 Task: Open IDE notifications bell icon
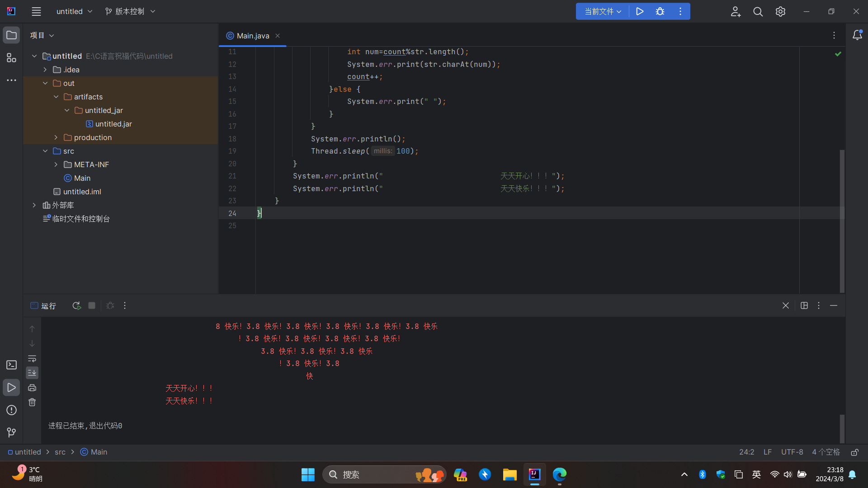click(857, 35)
